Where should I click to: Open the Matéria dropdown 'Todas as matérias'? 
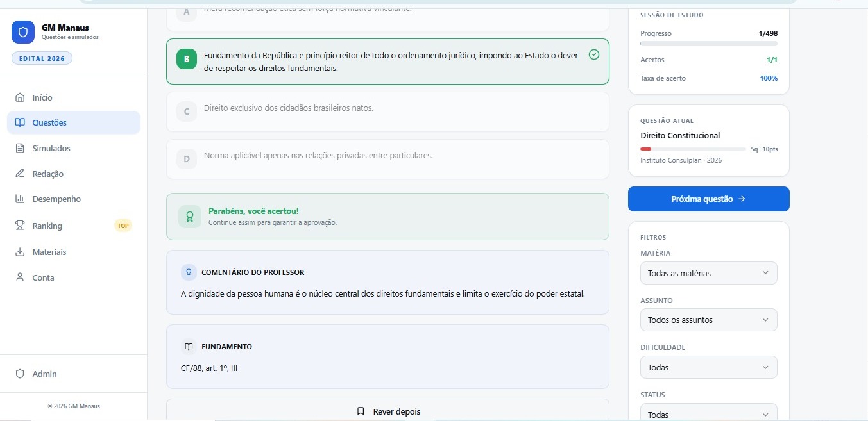pos(708,273)
